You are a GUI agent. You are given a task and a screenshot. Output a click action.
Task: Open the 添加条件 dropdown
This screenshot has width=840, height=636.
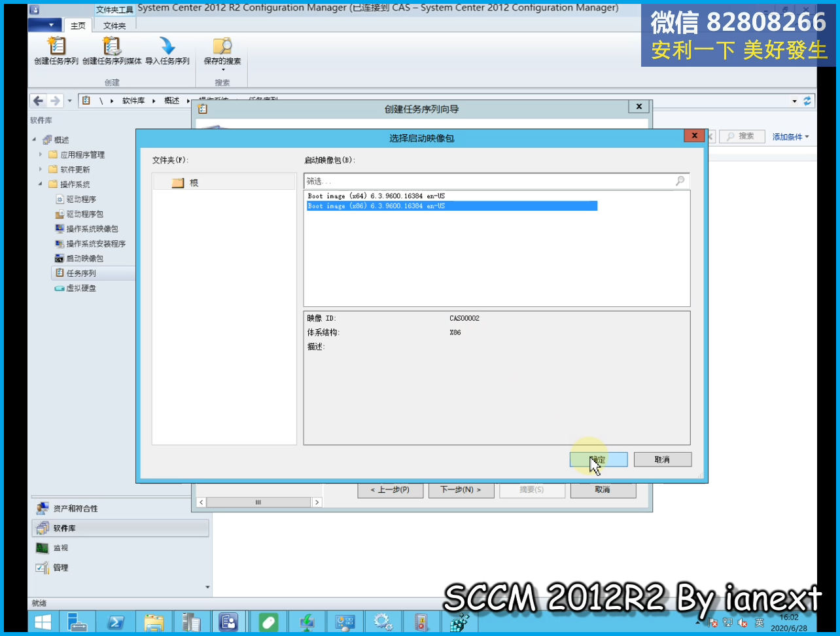tap(790, 137)
